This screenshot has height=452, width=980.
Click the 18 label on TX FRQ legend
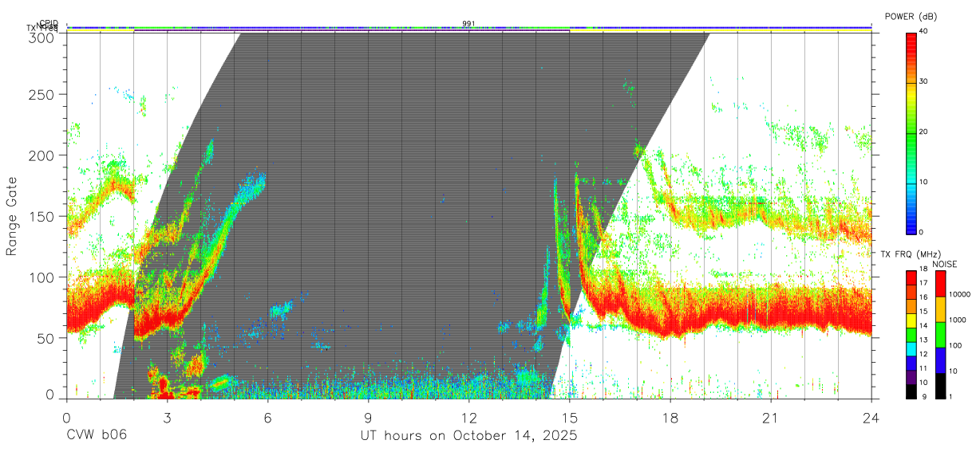coord(924,269)
